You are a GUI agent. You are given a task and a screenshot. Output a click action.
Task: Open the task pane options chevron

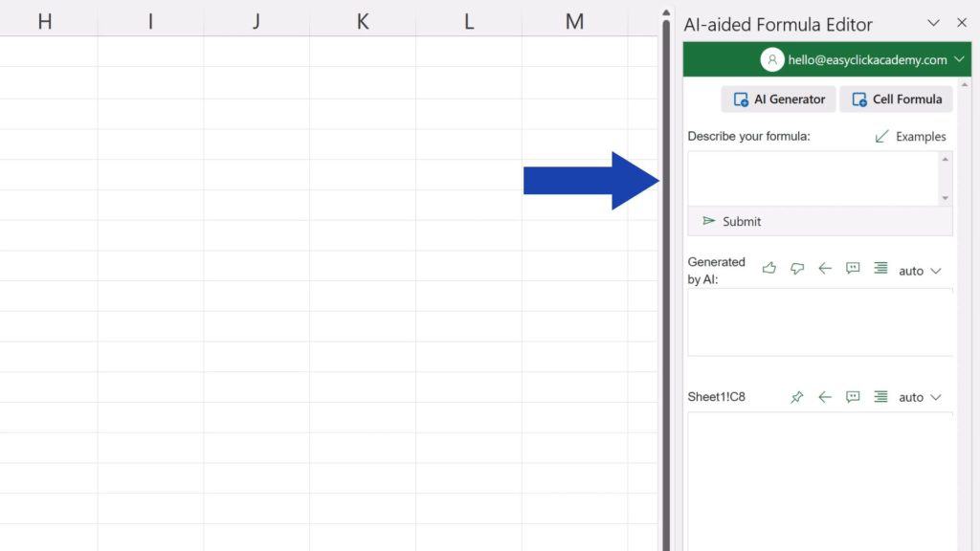pyautogui.click(x=934, y=23)
